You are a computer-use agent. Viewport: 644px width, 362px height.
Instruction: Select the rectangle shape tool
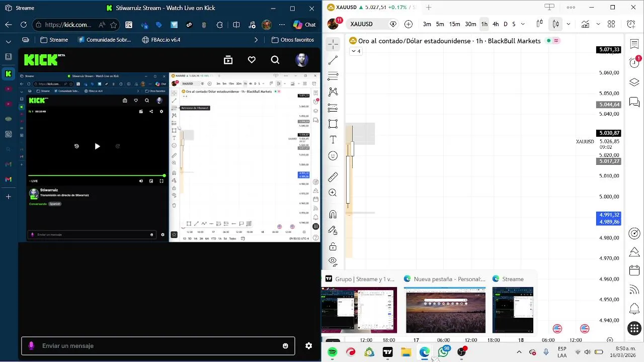[333, 124]
